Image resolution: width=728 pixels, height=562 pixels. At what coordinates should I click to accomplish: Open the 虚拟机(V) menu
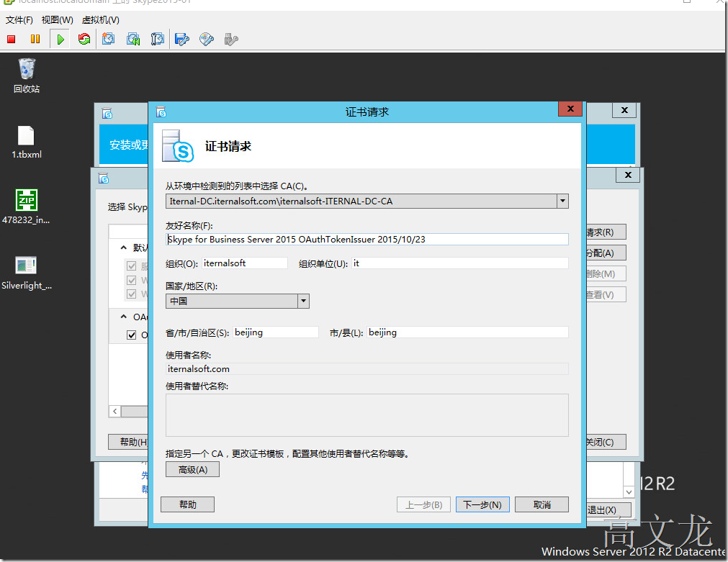coord(101,20)
